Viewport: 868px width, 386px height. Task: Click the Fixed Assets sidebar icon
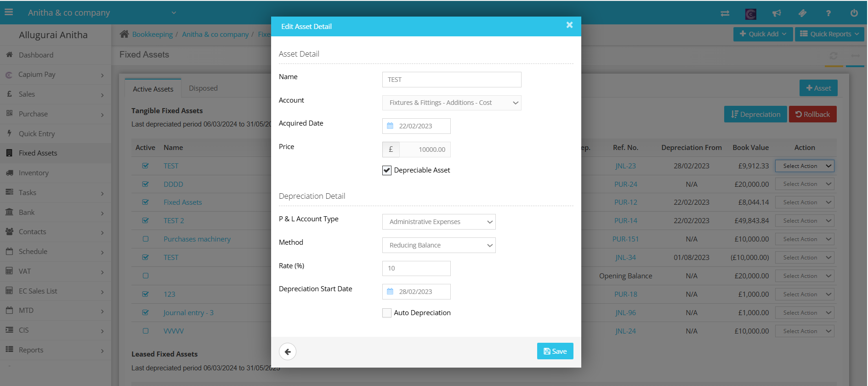(9, 153)
